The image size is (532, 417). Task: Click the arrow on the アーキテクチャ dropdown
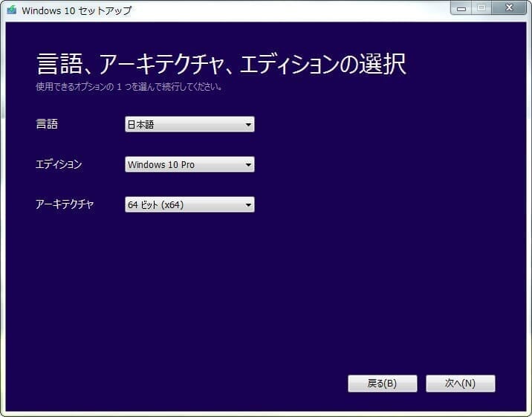(x=248, y=204)
